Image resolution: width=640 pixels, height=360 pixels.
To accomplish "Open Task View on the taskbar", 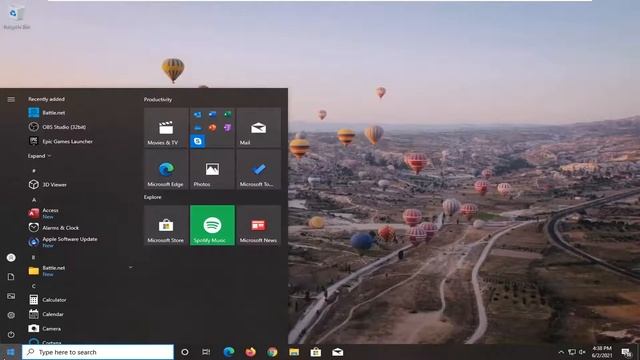I will tap(206, 352).
